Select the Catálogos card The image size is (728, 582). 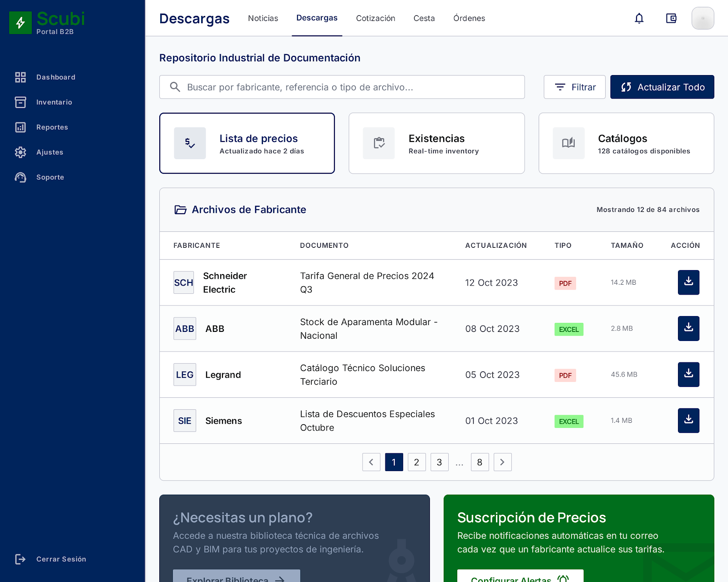pos(627,143)
